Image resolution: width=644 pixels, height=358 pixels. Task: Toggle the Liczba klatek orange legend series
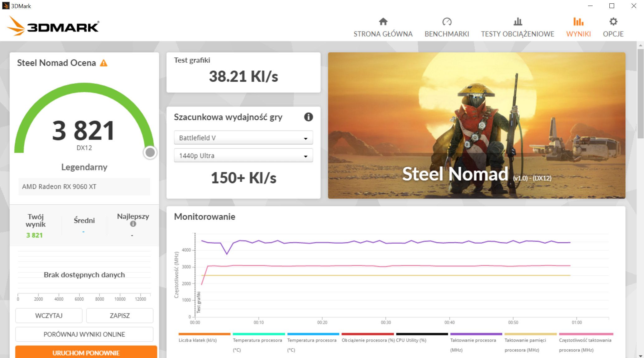198,340
